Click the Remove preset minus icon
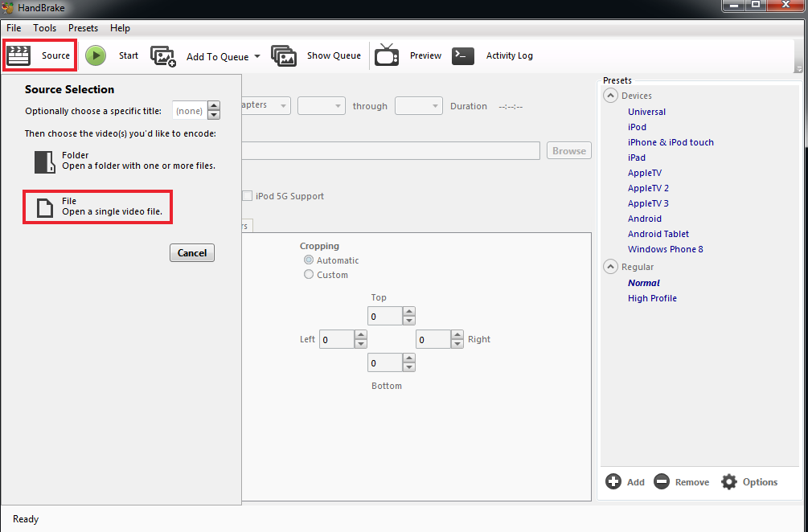 662,482
